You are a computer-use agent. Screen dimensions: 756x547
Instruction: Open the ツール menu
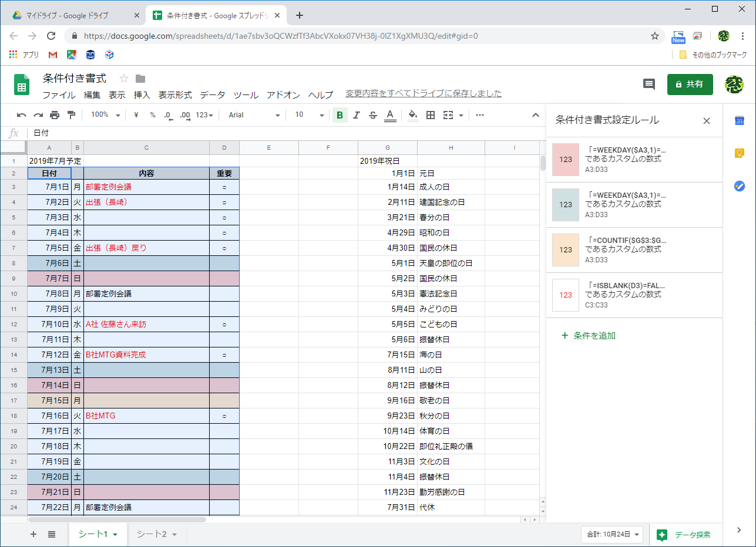246,95
